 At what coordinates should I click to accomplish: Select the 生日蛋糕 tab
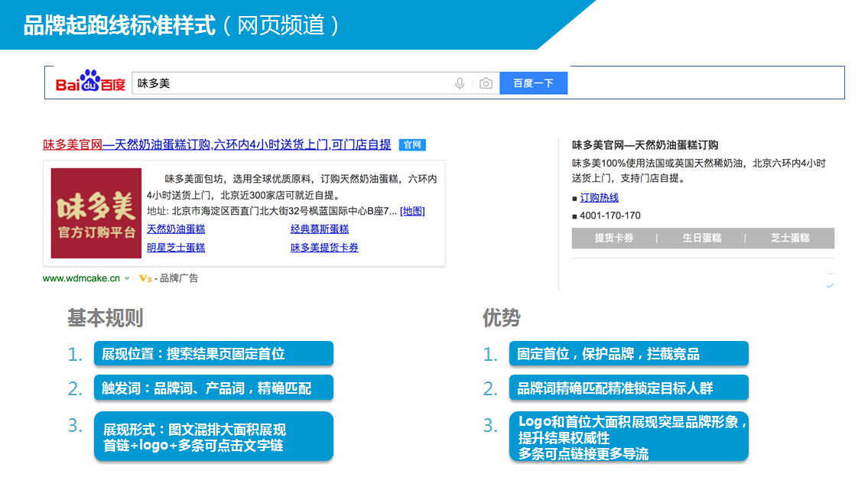click(x=702, y=238)
